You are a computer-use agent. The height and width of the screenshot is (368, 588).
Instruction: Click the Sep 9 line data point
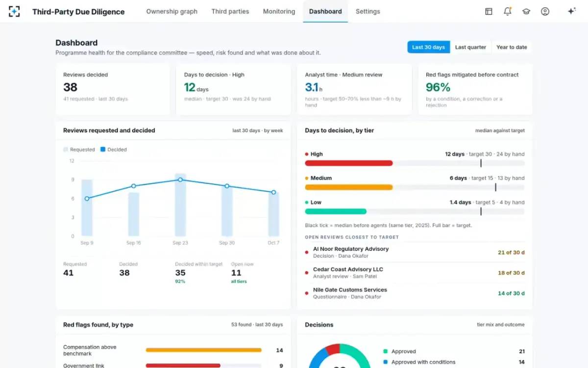pyautogui.click(x=87, y=199)
